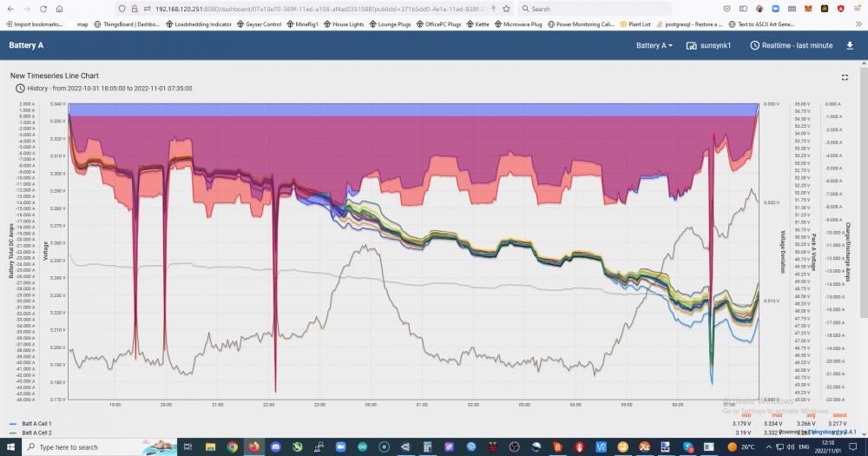Open the Import bookmarks bookmark
Viewport: 868px width, 456px height.
[x=35, y=24]
